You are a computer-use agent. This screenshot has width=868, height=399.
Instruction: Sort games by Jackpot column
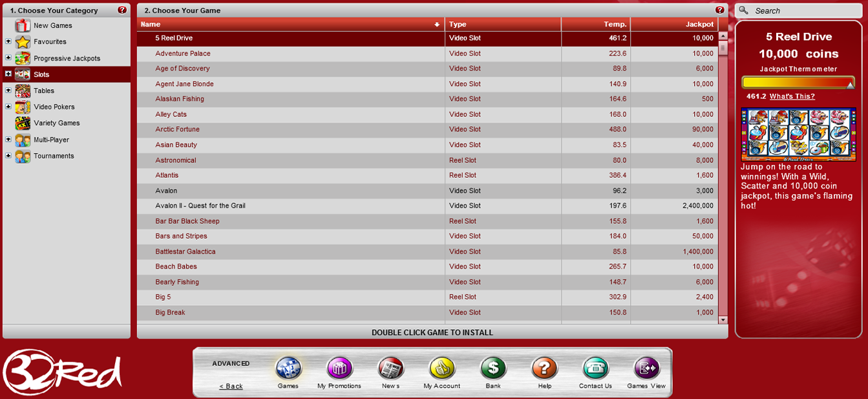pyautogui.click(x=674, y=25)
